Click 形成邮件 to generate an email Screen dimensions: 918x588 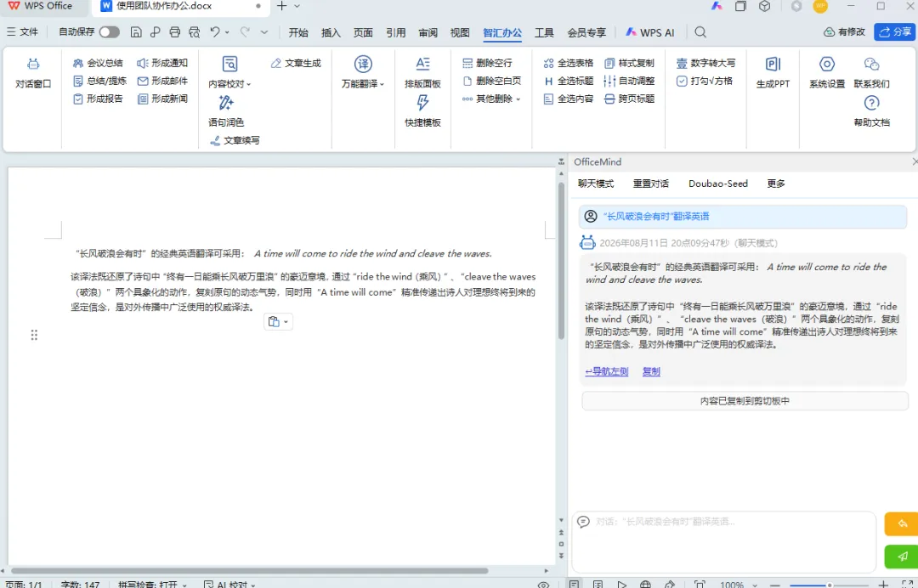coord(162,81)
